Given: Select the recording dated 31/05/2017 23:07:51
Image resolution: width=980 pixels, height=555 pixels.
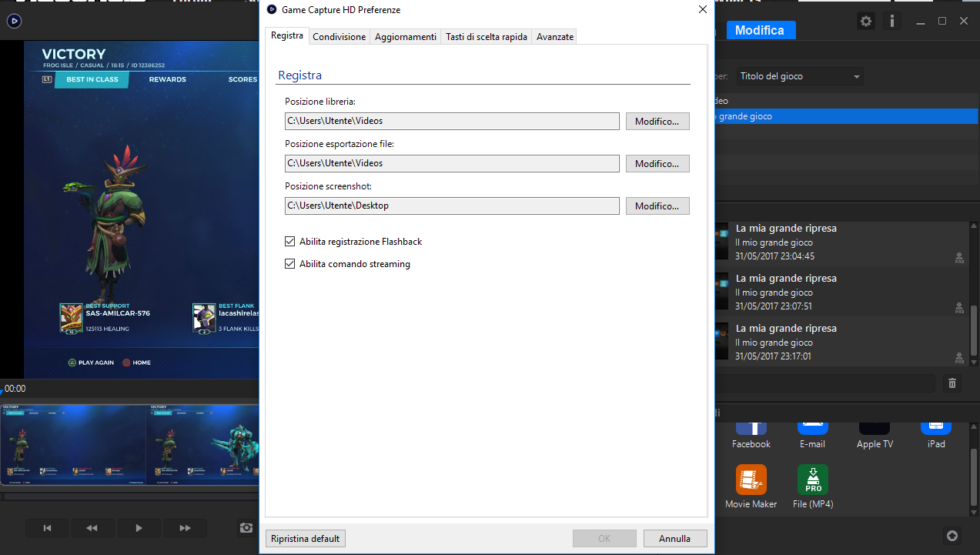Looking at the screenshot, I should point(841,293).
